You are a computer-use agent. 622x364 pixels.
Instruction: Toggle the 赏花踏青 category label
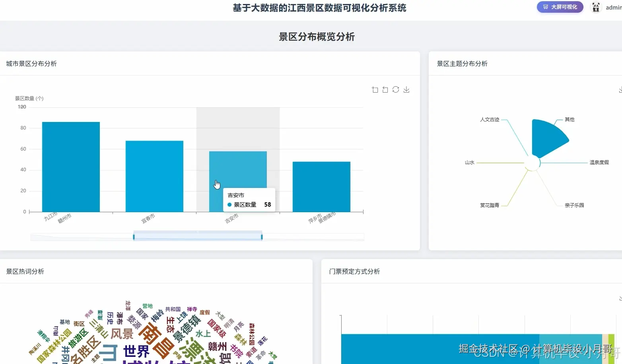click(x=490, y=205)
